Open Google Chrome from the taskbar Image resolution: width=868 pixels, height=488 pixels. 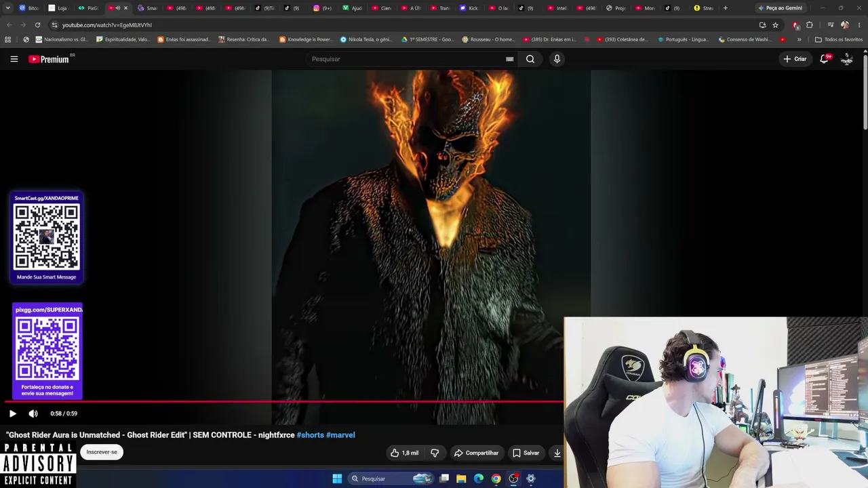pyautogui.click(x=496, y=479)
